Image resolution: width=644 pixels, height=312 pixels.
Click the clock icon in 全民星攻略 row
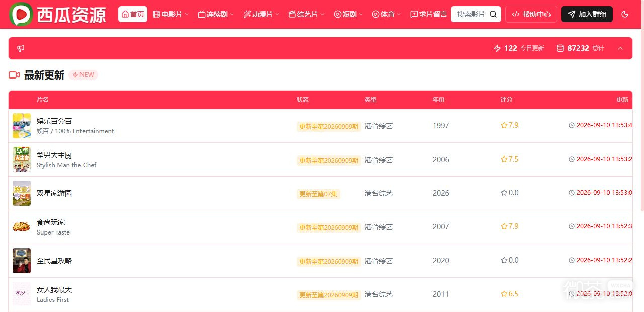point(572,260)
